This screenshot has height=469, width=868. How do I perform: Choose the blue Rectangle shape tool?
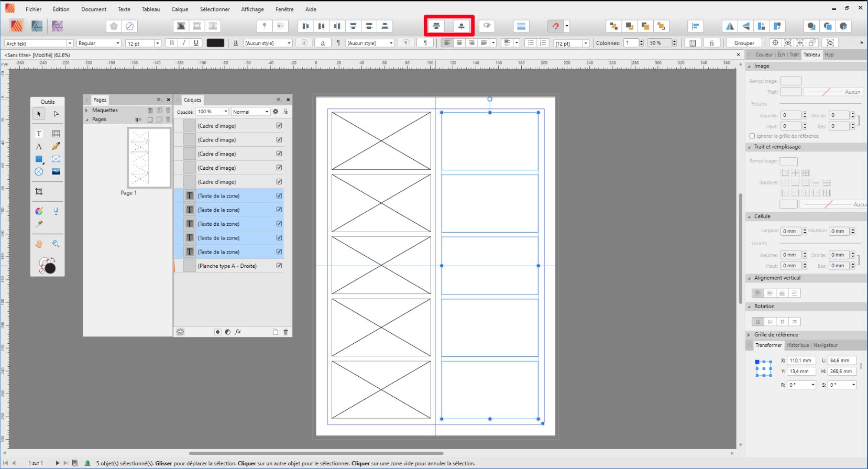(39, 159)
